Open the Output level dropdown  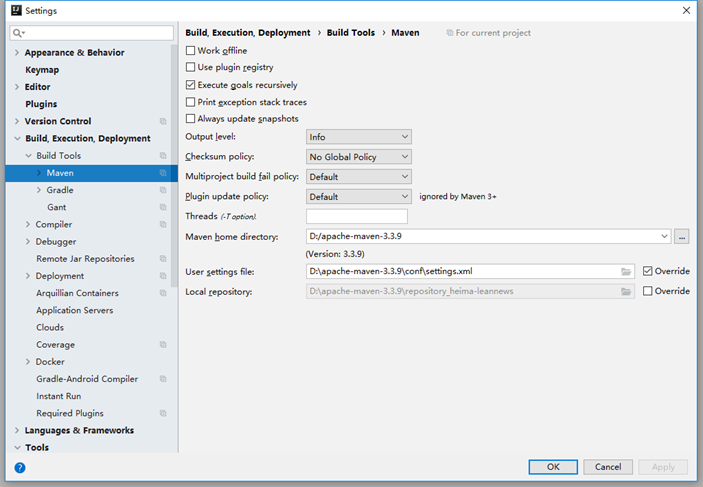359,137
